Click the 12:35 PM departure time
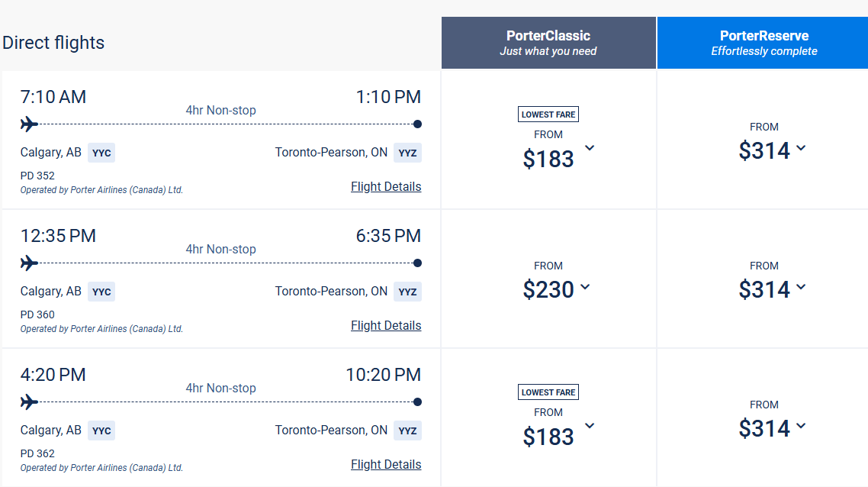This screenshot has width=868, height=487. 58,236
